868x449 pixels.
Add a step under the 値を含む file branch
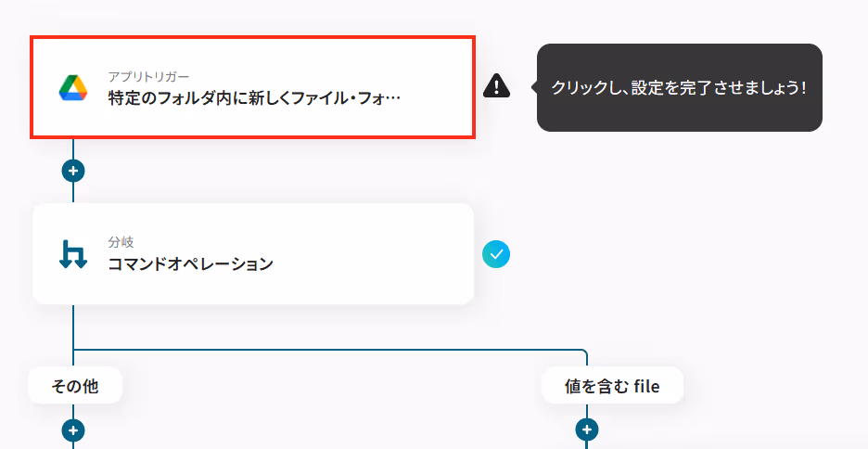click(x=587, y=430)
